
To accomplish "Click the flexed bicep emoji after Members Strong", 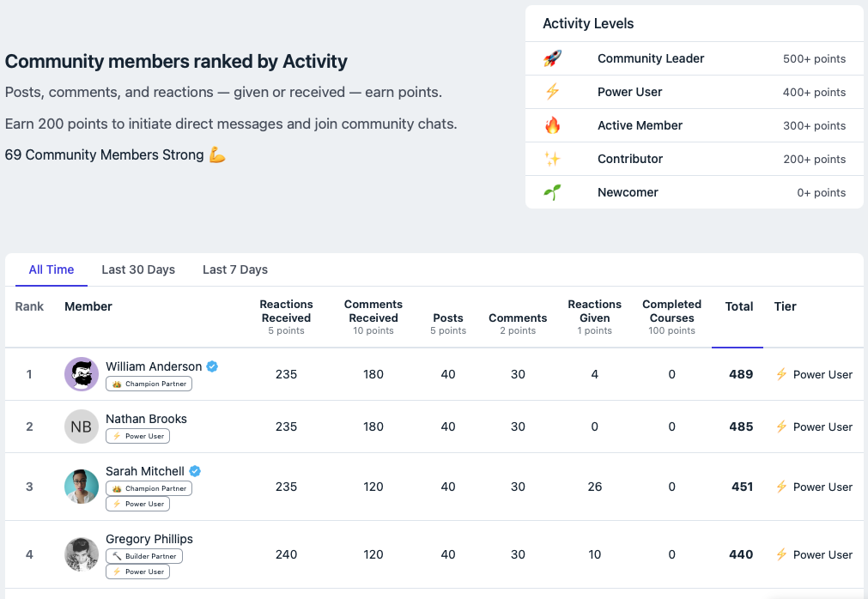I will [x=217, y=154].
